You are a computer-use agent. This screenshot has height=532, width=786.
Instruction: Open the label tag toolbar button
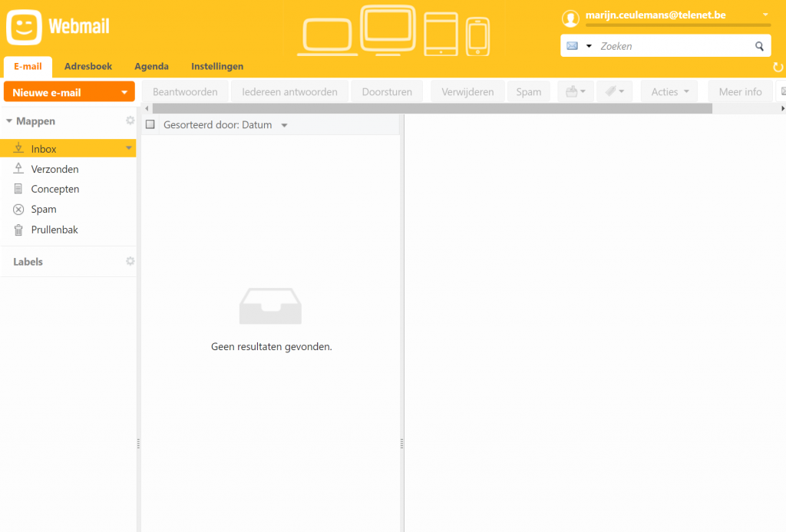tap(614, 92)
